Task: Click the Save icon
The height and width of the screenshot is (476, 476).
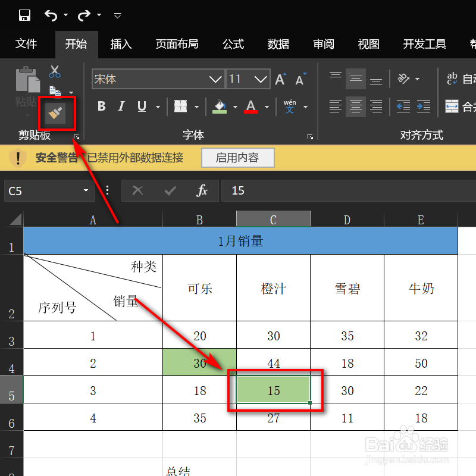Action: click(x=24, y=15)
